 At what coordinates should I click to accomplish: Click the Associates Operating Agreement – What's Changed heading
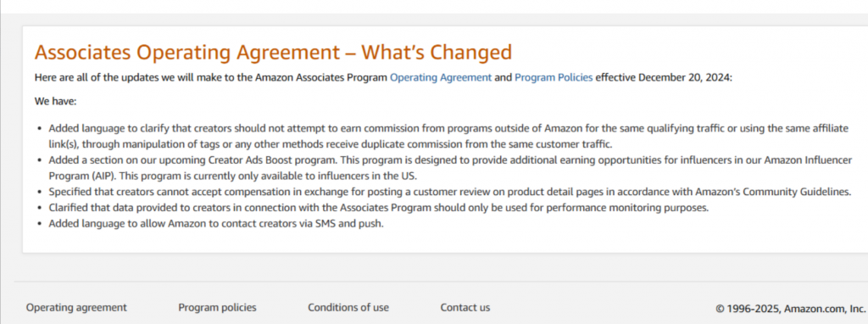(x=273, y=53)
